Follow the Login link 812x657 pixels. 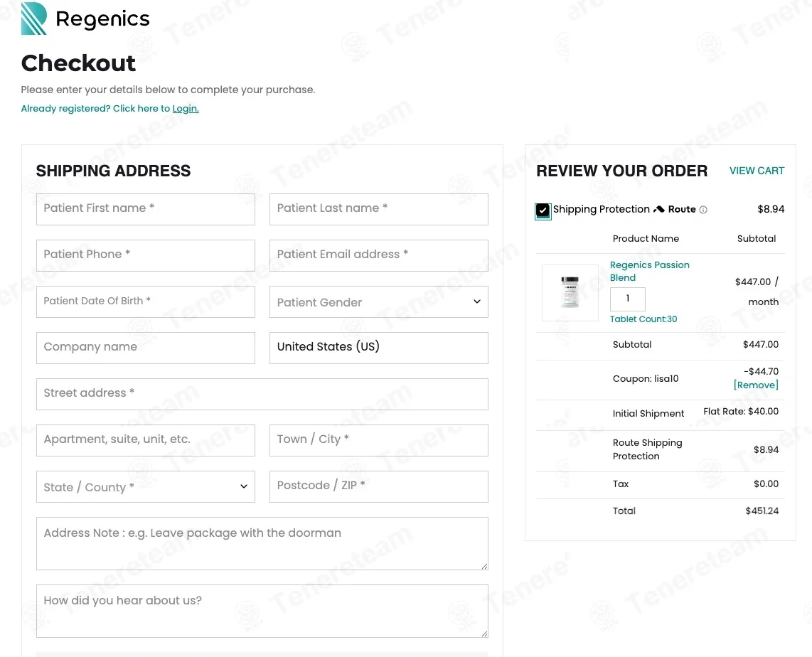(x=186, y=109)
